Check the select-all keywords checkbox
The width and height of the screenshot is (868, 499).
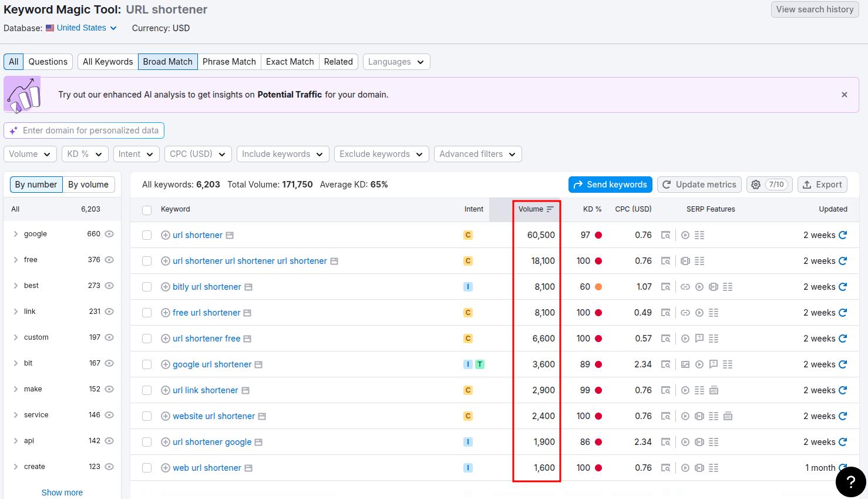click(x=147, y=209)
